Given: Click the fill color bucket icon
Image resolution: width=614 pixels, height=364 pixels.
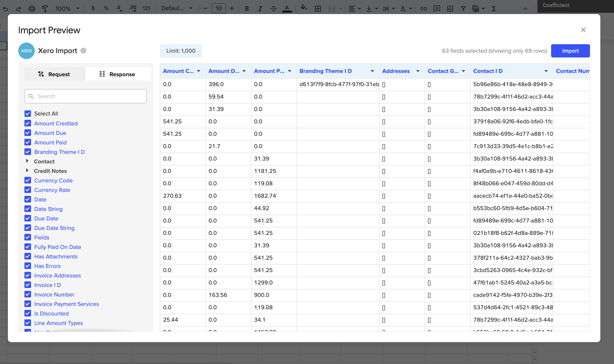Looking at the screenshot, I should pyautogui.click(x=303, y=8).
